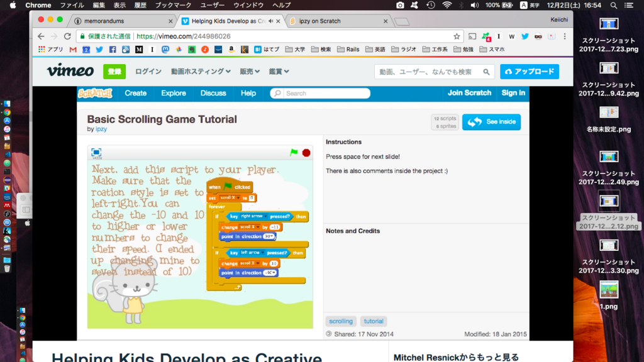Open Notification Center list icon
Screen dimensions: 644x362
[629, 5]
